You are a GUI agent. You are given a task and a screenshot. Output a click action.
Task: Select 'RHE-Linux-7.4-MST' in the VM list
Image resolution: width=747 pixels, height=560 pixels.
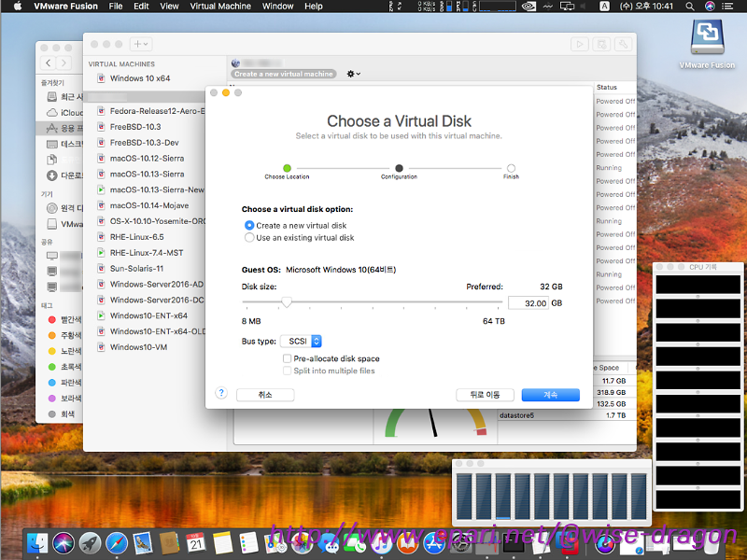coord(145,252)
